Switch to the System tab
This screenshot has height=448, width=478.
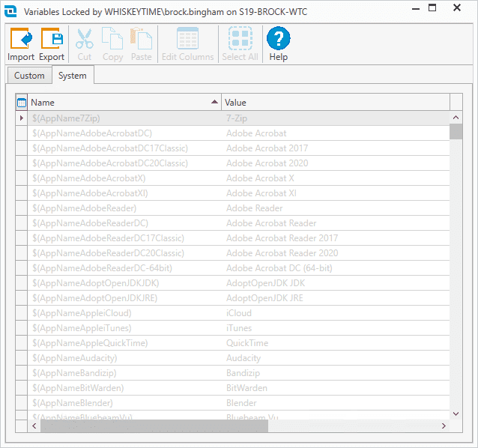coord(73,76)
